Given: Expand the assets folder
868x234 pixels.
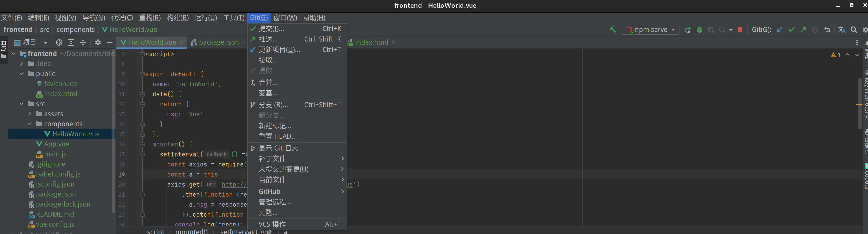Looking at the screenshot, I should click(x=30, y=114).
